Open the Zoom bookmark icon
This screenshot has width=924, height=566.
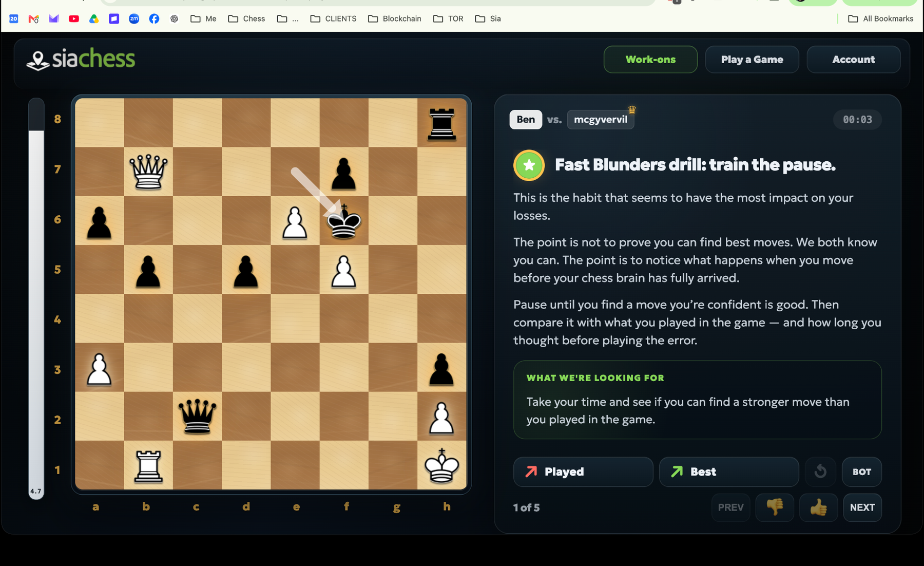(x=134, y=18)
